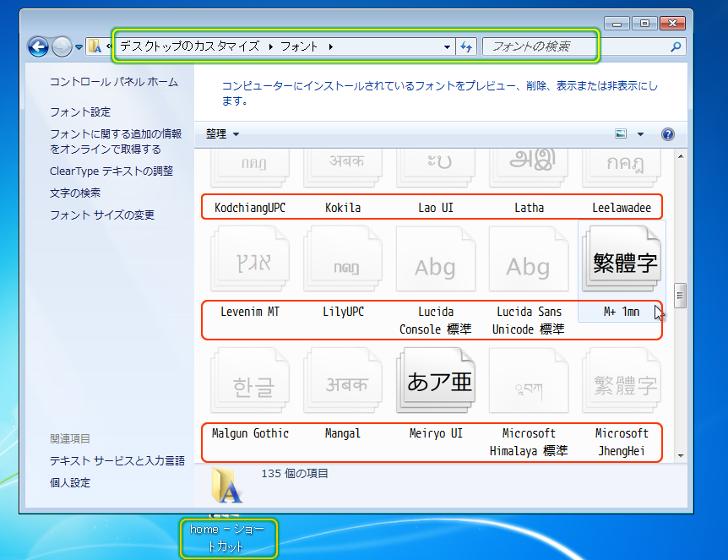Open フォントに関する追加の情報 online link
The height and width of the screenshot is (560, 728).
[x=116, y=141]
